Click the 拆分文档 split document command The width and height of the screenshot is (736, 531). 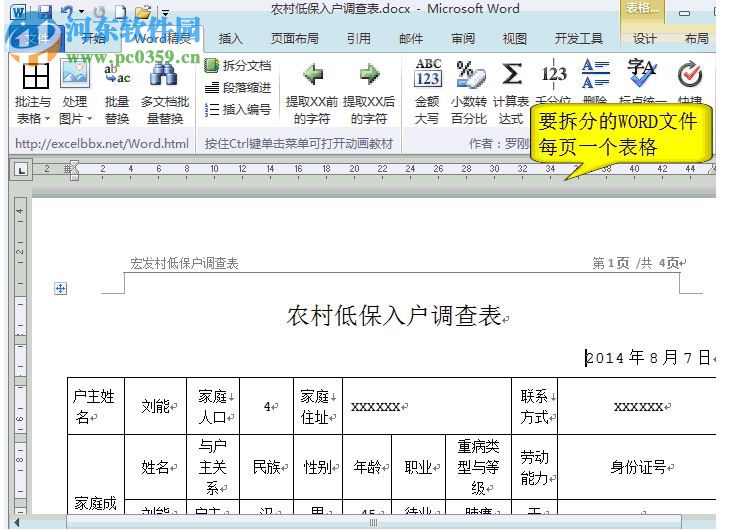tap(238, 66)
